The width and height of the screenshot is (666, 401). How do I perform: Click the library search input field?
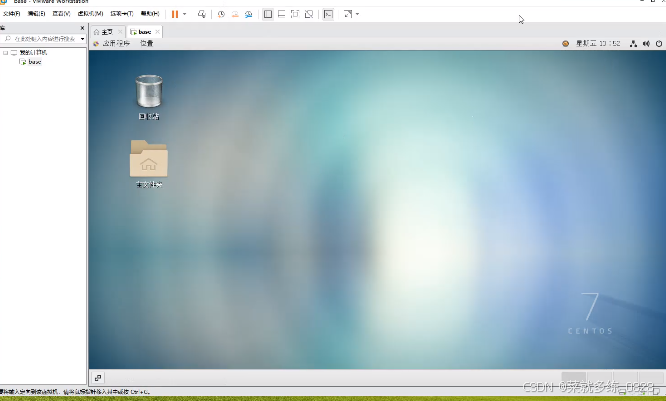pyautogui.click(x=41, y=39)
